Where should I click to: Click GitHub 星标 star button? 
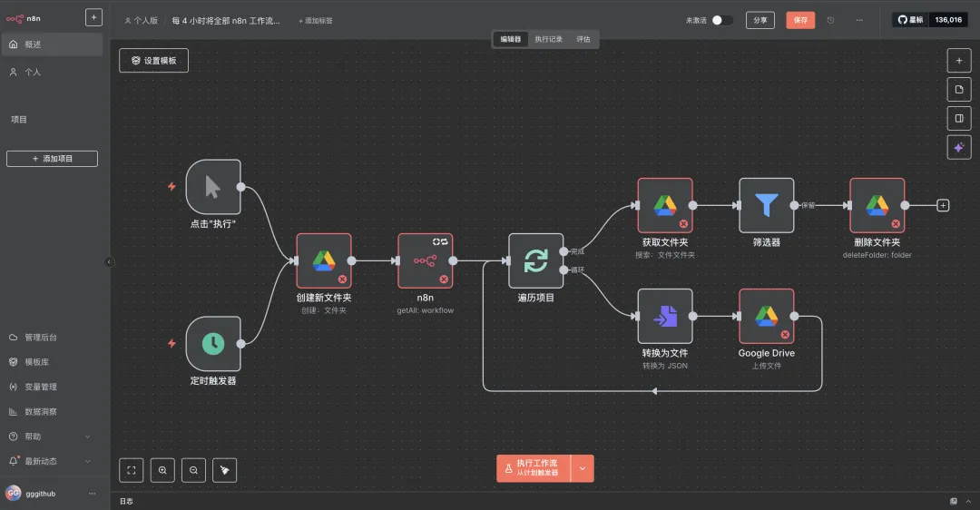click(911, 20)
